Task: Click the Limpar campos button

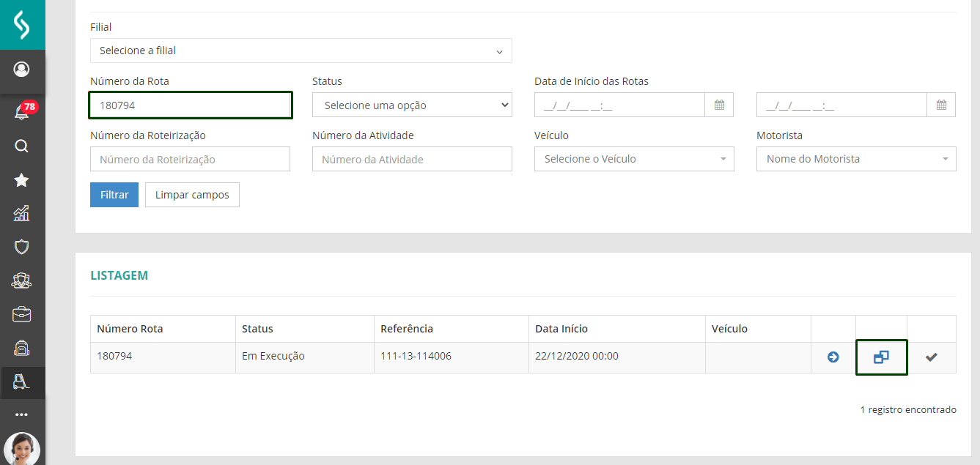Action: pyautogui.click(x=192, y=195)
